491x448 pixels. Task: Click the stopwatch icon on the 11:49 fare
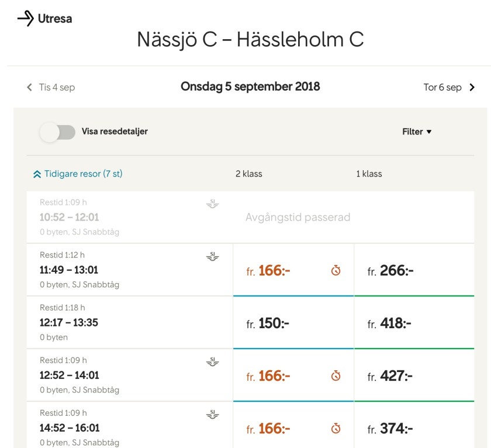[336, 271]
